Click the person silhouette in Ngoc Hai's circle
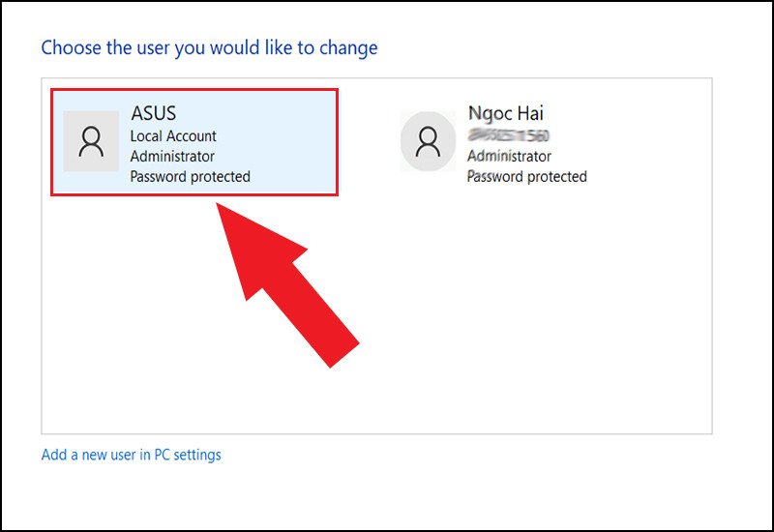 [428, 142]
